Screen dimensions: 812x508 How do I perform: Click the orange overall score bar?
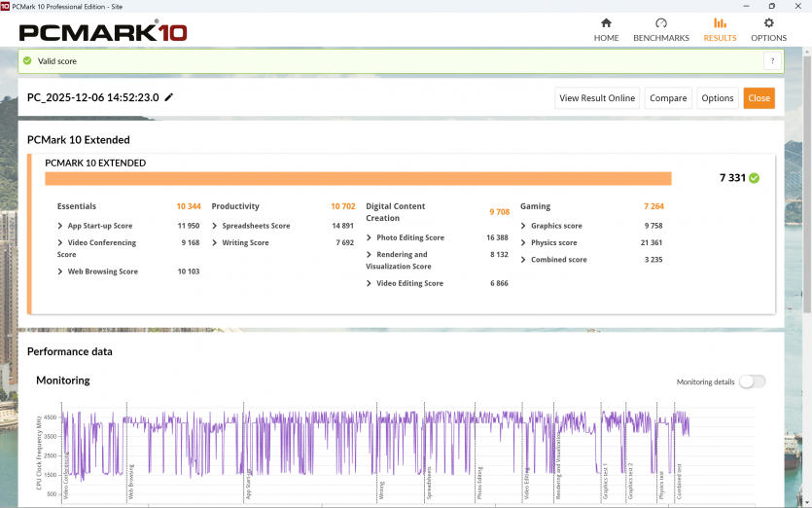click(x=358, y=178)
